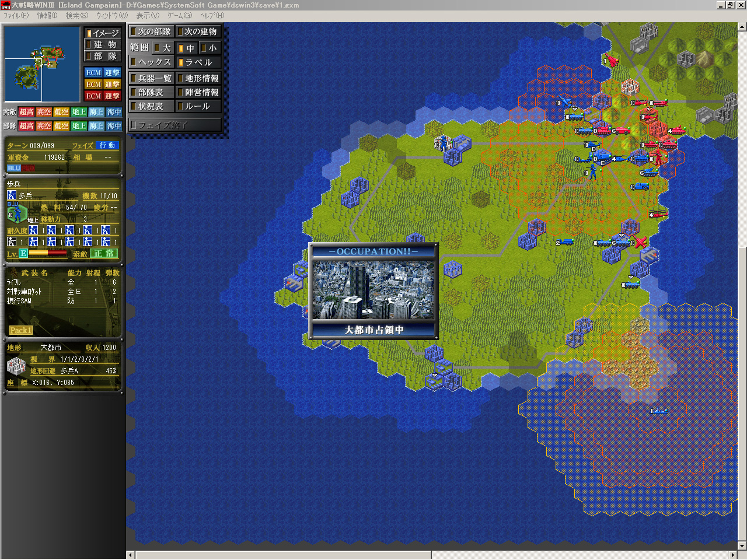Toggle 地上 in the 索敵 row
The width and height of the screenshot is (747, 560).
[79, 112]
